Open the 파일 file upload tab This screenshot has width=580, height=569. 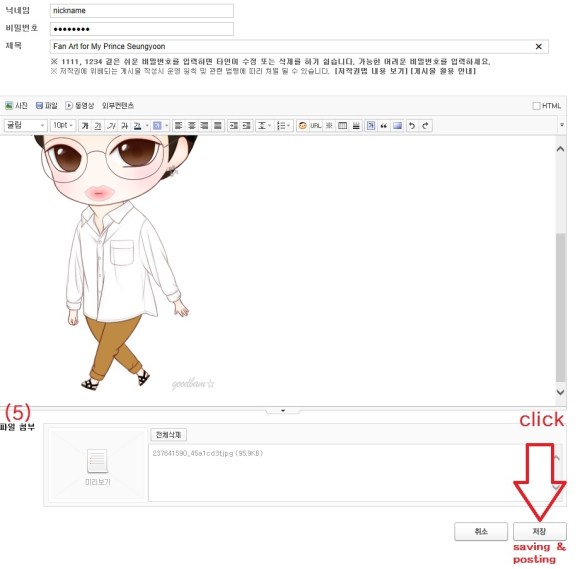(47, 106)
